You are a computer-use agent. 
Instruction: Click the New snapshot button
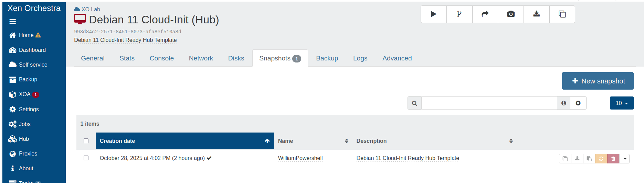(598, 81)
